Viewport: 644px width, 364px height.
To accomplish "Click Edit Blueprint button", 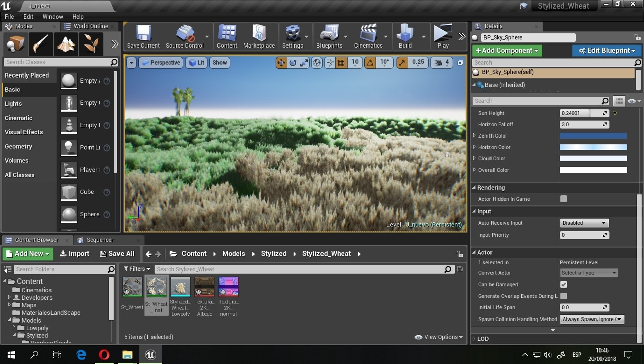I will [x=607, y=51].
